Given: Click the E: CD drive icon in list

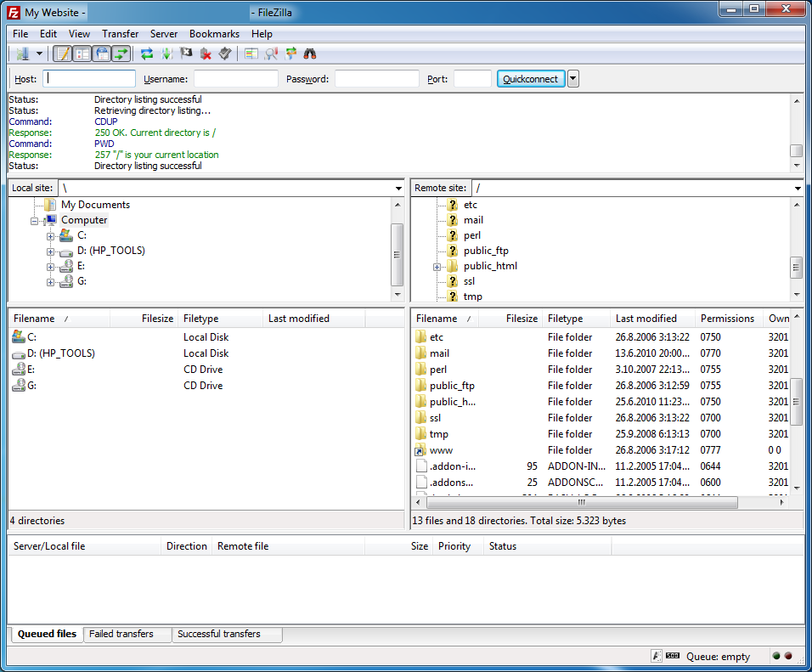Looking at the screenshot, I should tap(19, 370).
